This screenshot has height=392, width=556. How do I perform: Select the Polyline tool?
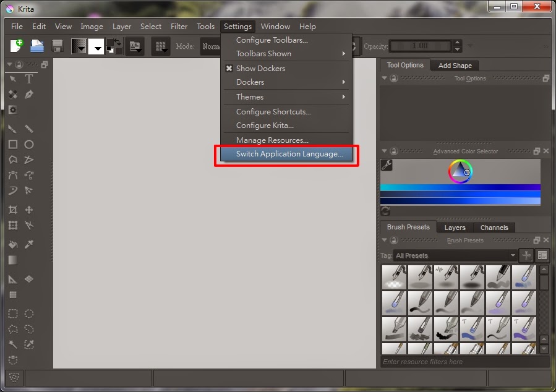[29, 160]
